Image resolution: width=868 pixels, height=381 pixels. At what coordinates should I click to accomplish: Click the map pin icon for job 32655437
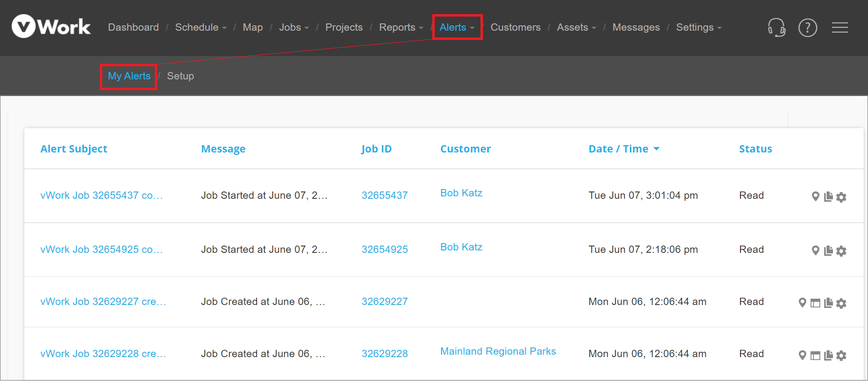click(x=815, y=196)
